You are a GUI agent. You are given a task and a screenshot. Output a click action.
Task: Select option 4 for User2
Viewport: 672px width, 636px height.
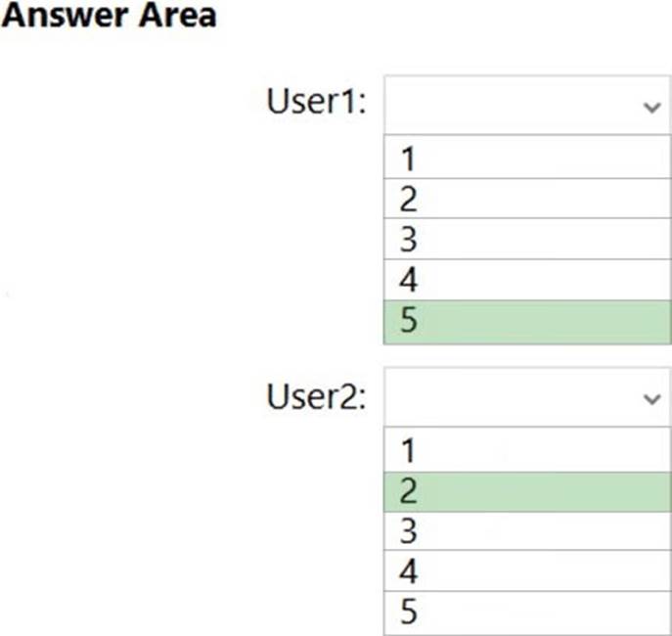point(526,571)
